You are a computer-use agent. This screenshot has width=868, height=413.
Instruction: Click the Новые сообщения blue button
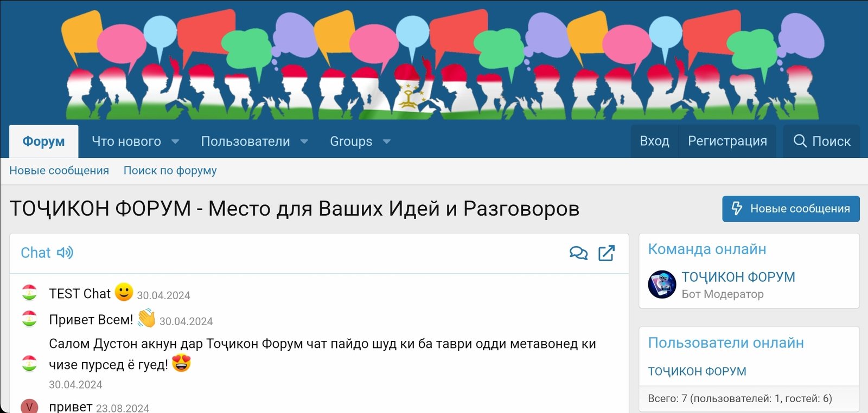pos(791,209)
